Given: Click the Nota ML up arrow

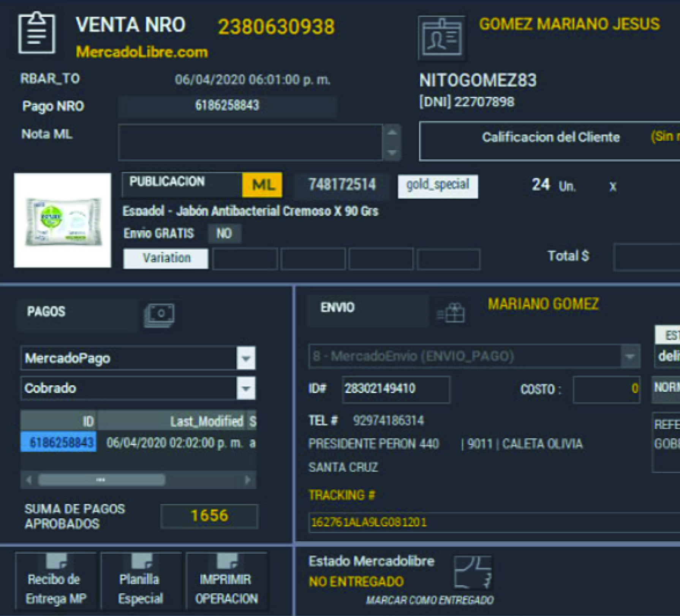Looking at the screenshot, I should [x=392, y=133].
